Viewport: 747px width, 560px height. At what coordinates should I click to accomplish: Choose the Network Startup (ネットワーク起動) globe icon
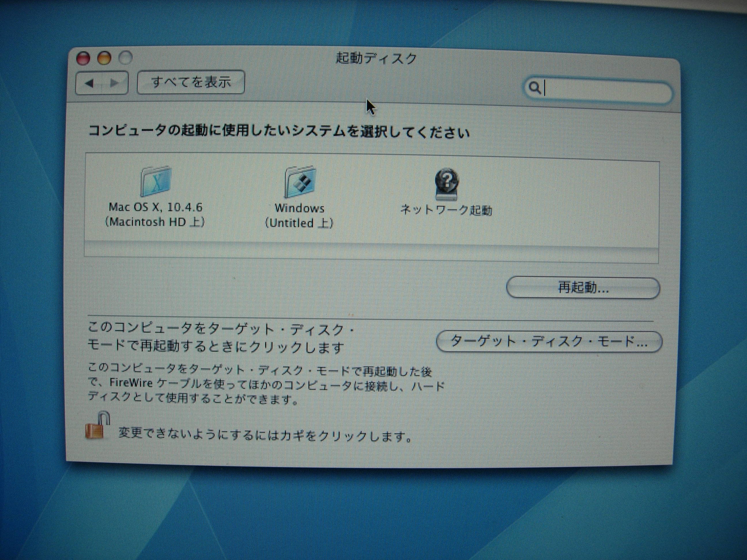446,184
